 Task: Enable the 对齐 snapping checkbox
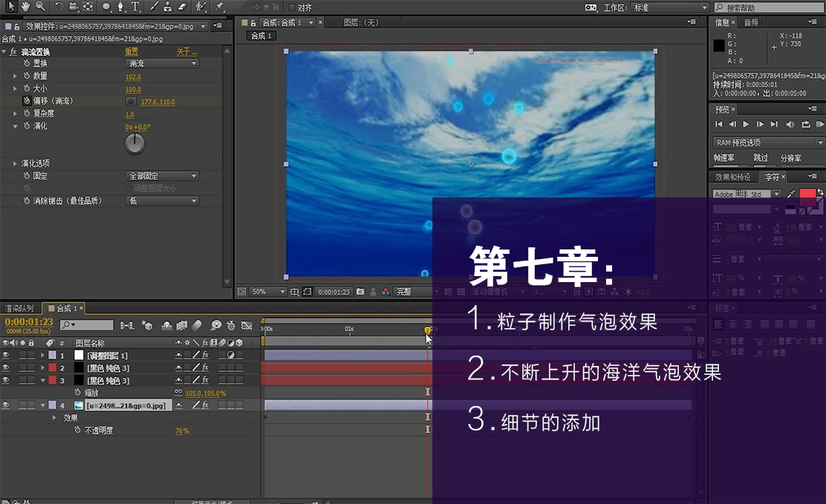[x=292, y=7]
